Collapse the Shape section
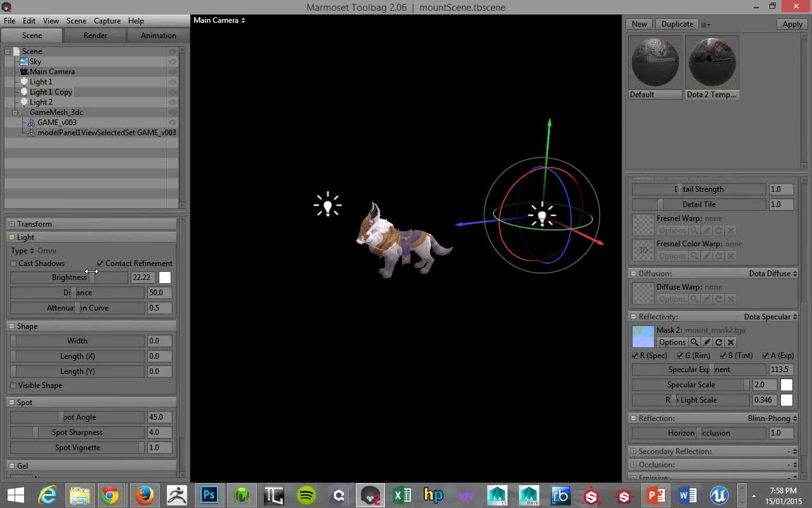This screenshot has width=812, height=508. pyautogui.click(x=11, y=326)
